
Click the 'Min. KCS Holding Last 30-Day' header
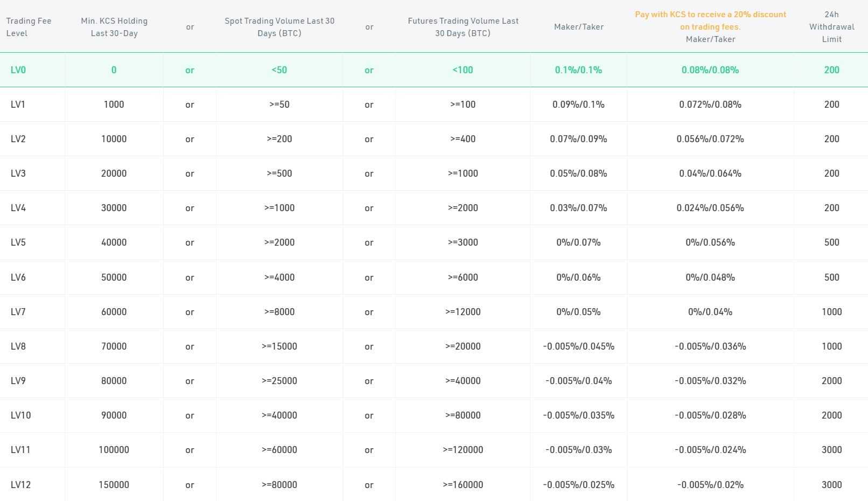click(x=114, y=27)
